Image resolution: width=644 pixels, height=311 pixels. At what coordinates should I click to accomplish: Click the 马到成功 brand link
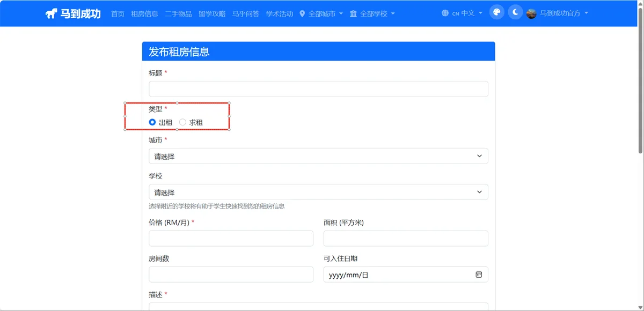73,13
